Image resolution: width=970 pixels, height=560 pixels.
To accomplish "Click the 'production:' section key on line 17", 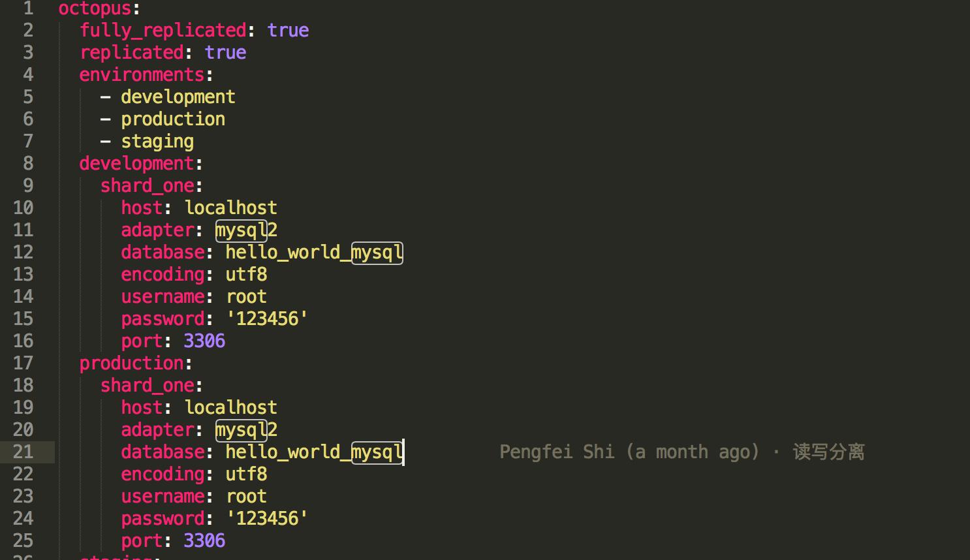I will pyautogui.click(x=136, y=364).
